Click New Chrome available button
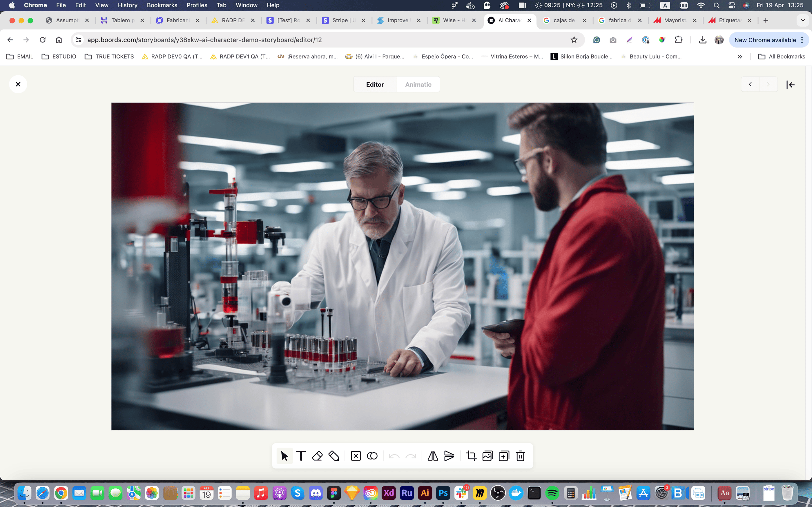Viewport: 812px width, 507px height. tap(765, 40)
